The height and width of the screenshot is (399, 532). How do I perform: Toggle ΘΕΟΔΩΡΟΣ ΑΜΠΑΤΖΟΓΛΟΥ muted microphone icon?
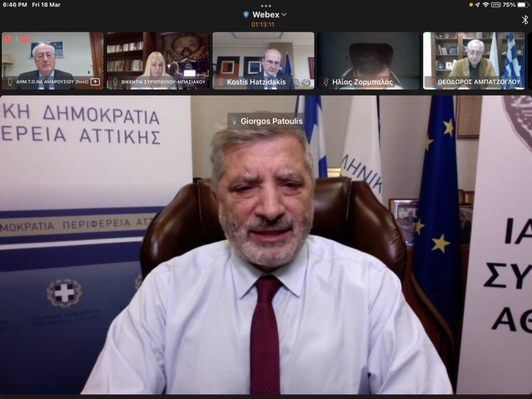[431, 82]
